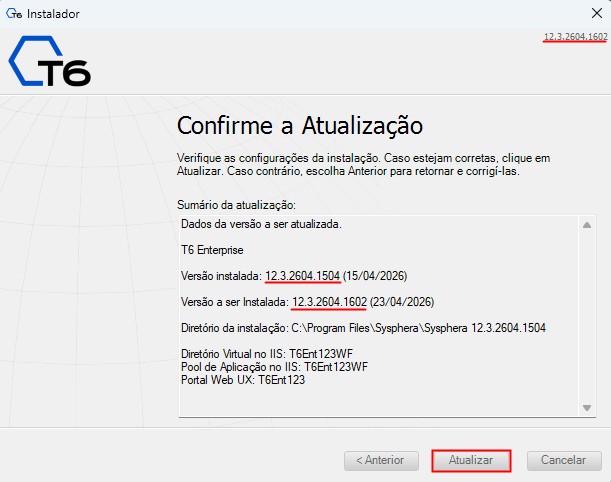Click the 'T6 Enterprise' line

click(x=212, y=250)
